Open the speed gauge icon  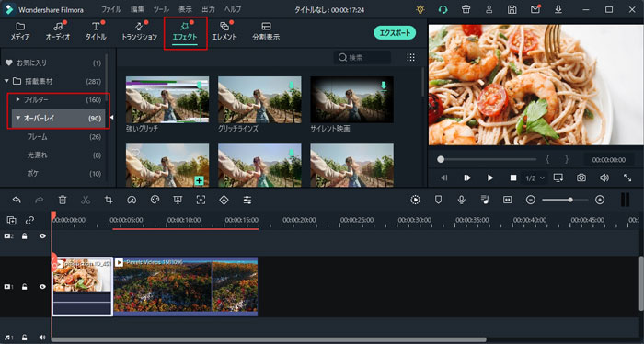point(132,200)
